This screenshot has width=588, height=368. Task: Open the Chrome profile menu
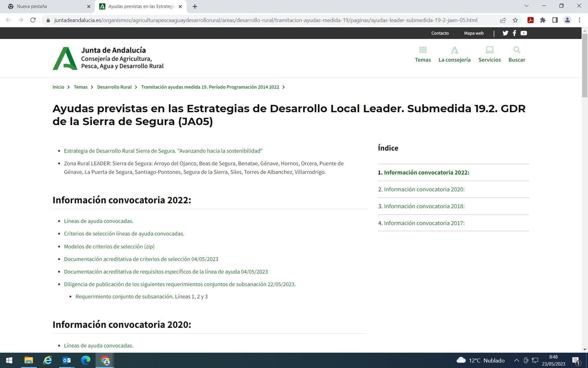tap(567, 20)
